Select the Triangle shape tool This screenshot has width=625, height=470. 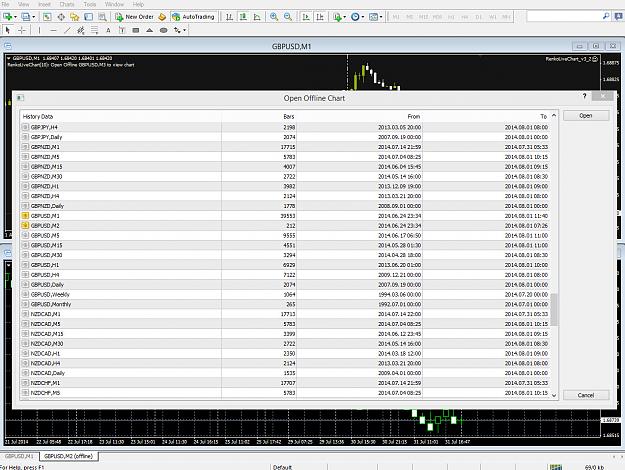[x=149, y=30]
